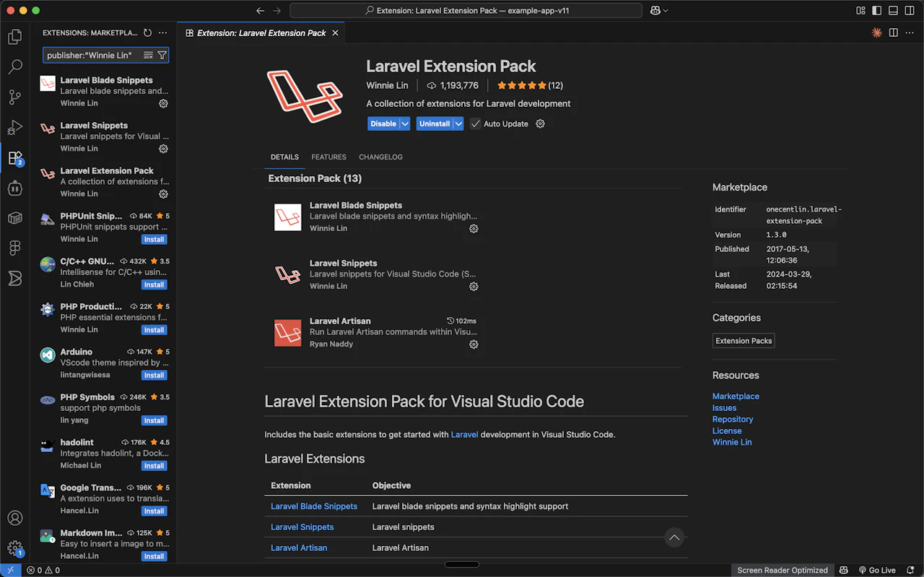Refresh the extensions marketplace list
924x577 pixels.
[147, 33]
